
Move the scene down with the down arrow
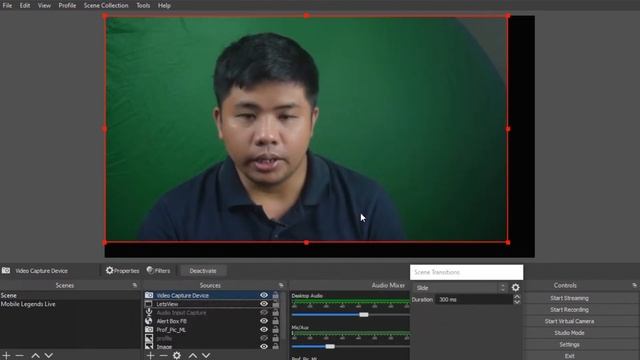click(x=49, y=356)
